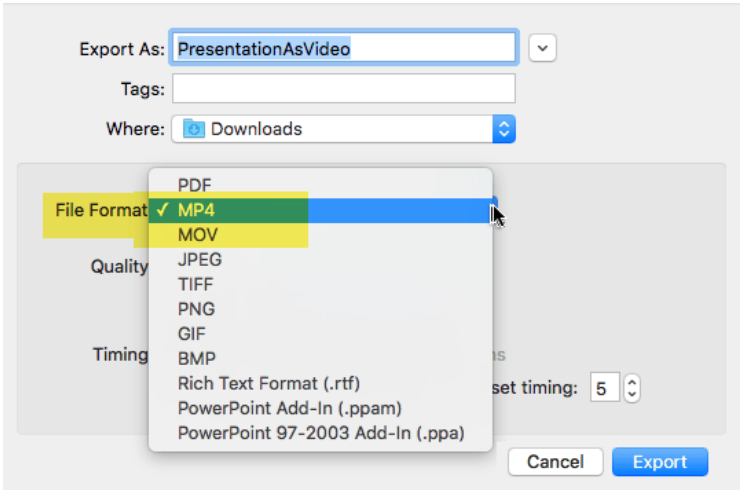Select PNG in the format list
Viewport: 740px width, 492px height.
point(196,309)
